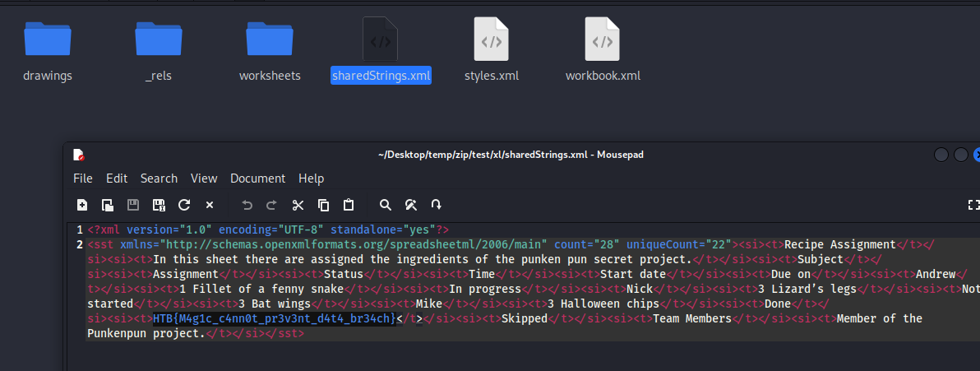
Task: Click the Find and Replace icon
Action: pos(410,205)
